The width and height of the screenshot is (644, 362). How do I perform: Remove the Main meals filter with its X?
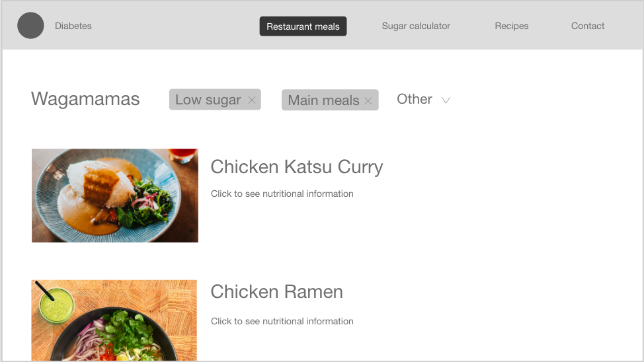[368, 100]
